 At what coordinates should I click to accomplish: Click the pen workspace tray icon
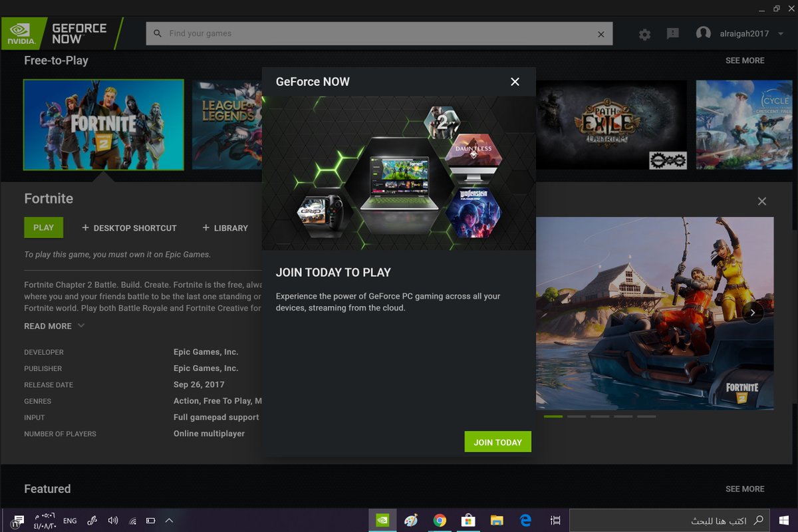click(92, 521)
